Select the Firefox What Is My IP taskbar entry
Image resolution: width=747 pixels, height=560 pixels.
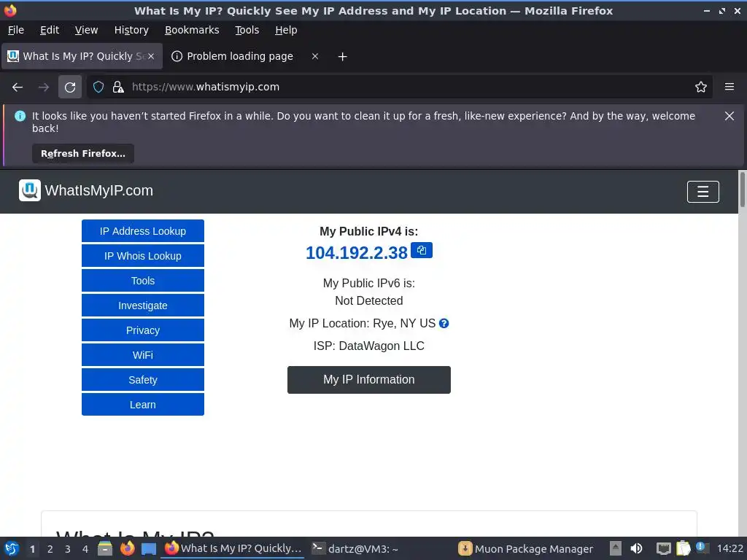[233, 549]
